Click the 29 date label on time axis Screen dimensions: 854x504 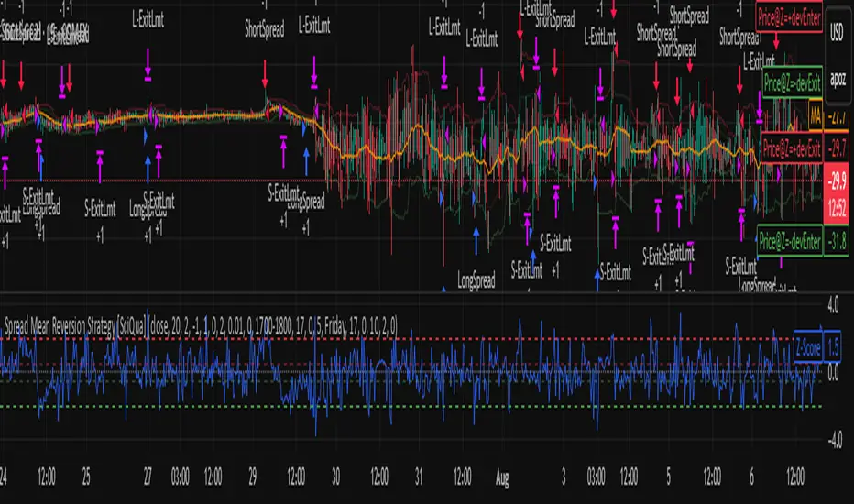point(251,478)
